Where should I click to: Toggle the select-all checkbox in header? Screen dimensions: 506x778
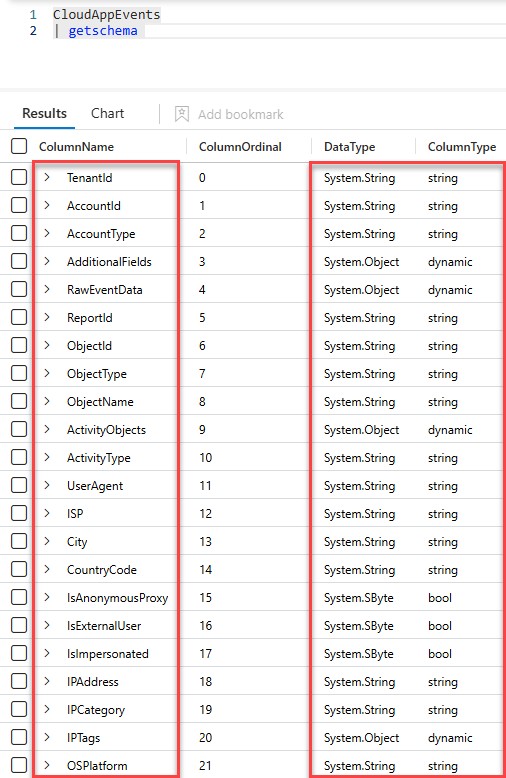click(x=19, y=146)
